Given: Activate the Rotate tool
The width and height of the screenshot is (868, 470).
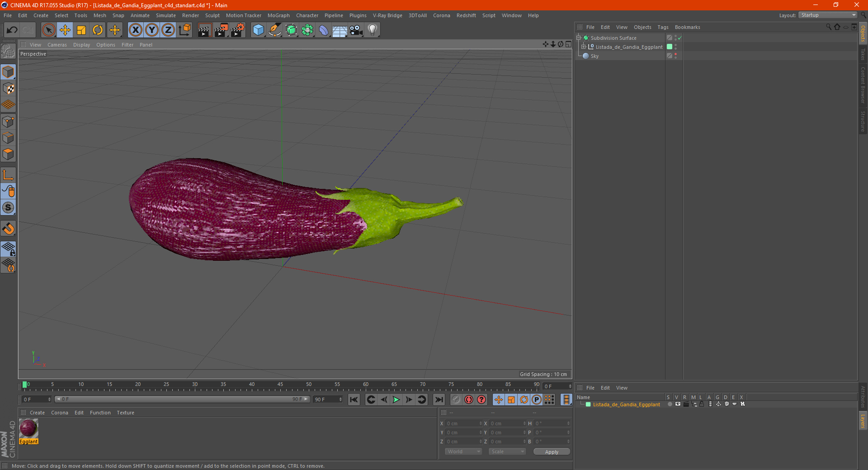Looking at the screenshot, I should coord(98,30).
